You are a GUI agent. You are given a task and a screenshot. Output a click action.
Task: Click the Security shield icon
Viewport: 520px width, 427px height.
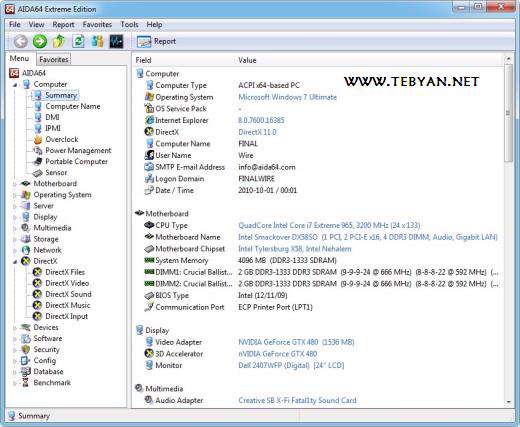(x=26, y=349)
